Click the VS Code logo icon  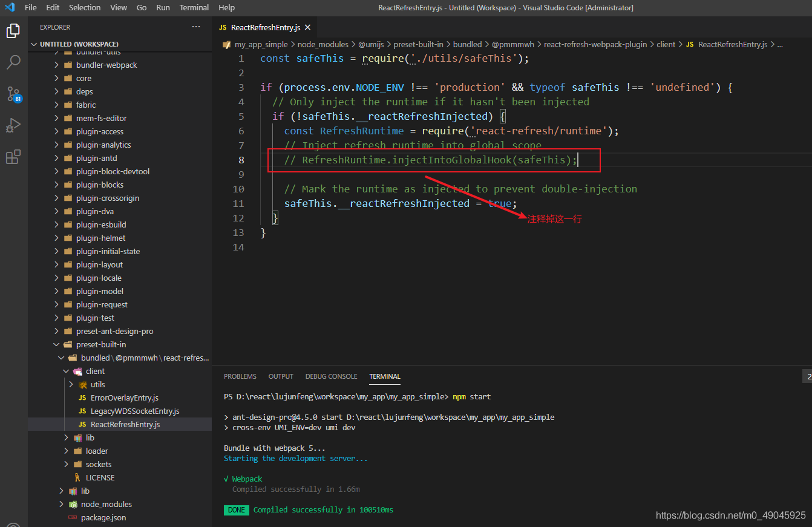point(9,7)
